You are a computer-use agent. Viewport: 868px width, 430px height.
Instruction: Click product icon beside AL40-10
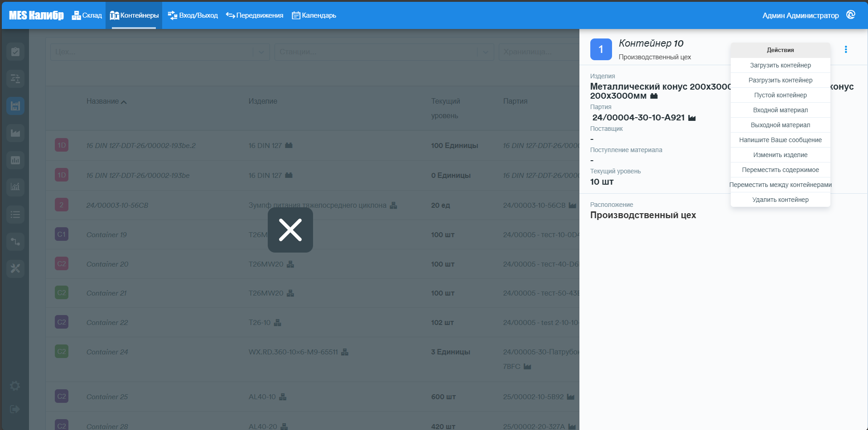[x=283, y=397]
